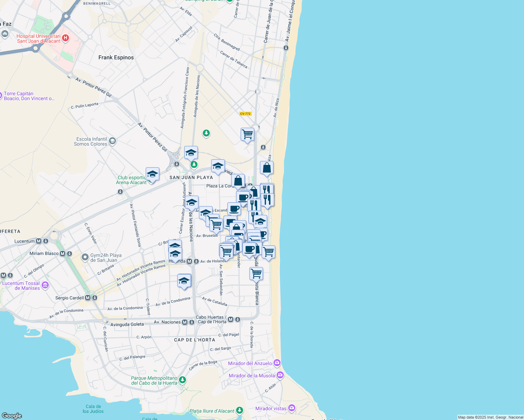Click the shopping cart marker nearest the beach
524x420 pixels.
[x=268, y=253]
